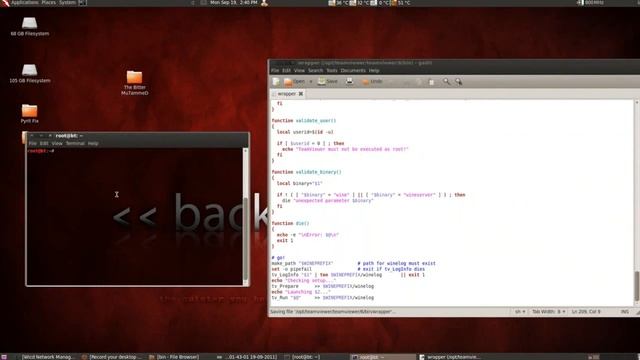Open Find with the magnifier icon
Image resolution: width=640 pixels, height=360 pixels.
[446, 82]
